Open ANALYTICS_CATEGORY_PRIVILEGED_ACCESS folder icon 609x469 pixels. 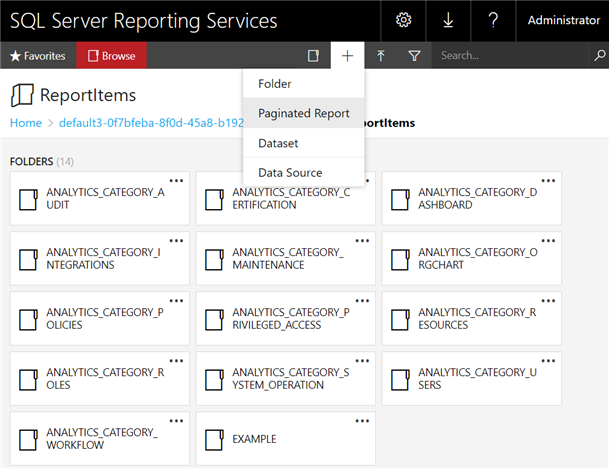[x=214, y=320]
